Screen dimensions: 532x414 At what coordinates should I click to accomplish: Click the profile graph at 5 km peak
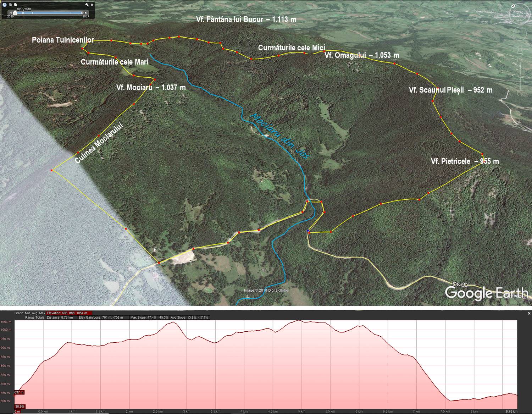[299, 321]
